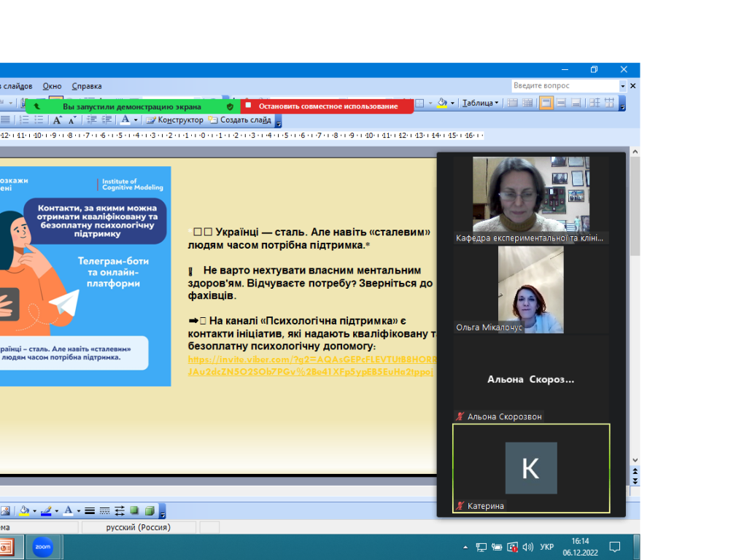The height and width of the screenshot is (560, 747).
Task: Expand formatting toolbar options arrow
Action: tap(279, 122)
